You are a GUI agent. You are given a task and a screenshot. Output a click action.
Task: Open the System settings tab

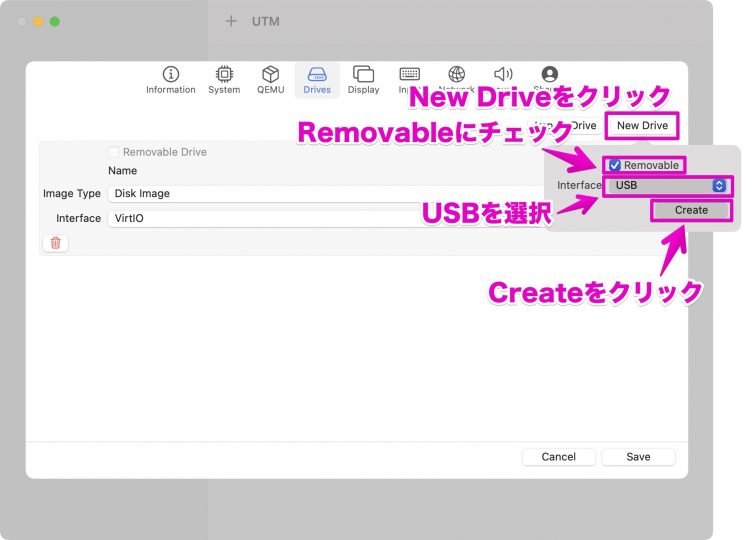[224, 80]
